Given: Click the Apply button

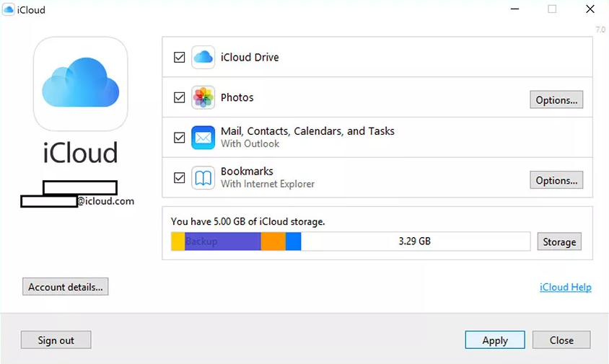Looking at the screenshot, I should pyautogui.click(x=495, y=340).
